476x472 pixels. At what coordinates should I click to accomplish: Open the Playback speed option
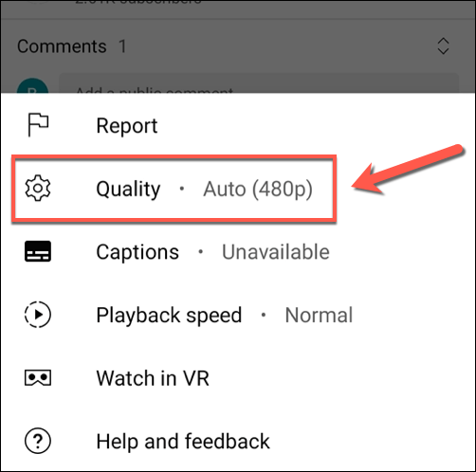click(238, 315)
